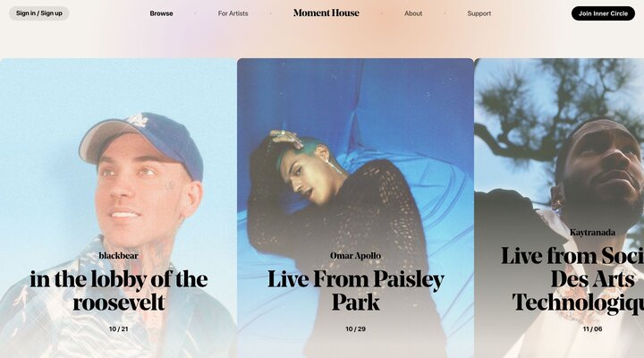The image size is (644, 358).
Task: Click the 11 / 06 event date
Action: 592,328
